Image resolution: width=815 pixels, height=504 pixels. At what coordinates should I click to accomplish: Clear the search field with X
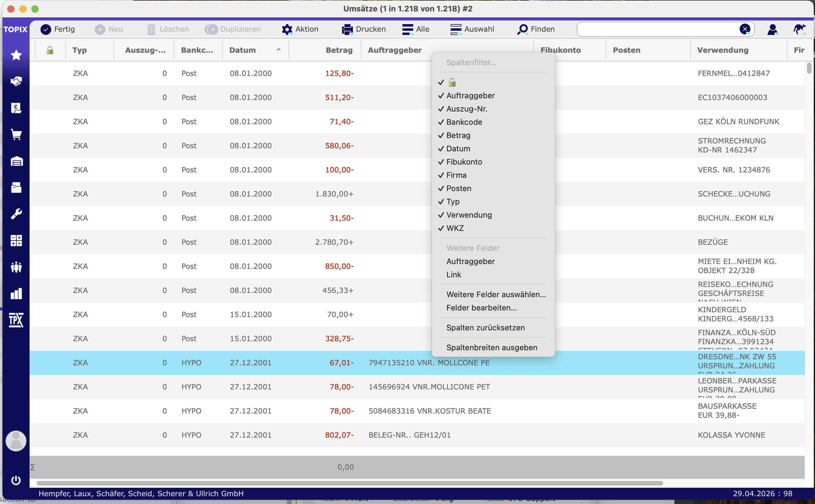[745, 29]
